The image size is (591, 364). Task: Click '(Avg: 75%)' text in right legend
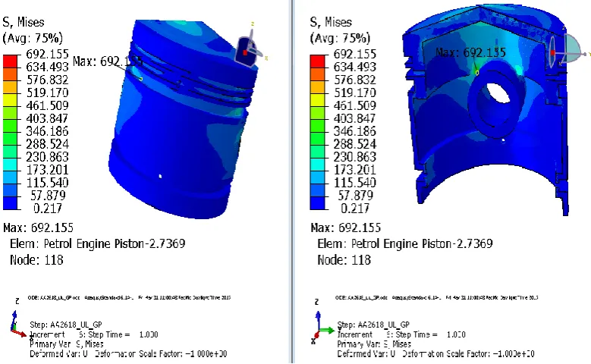(341, 38)
